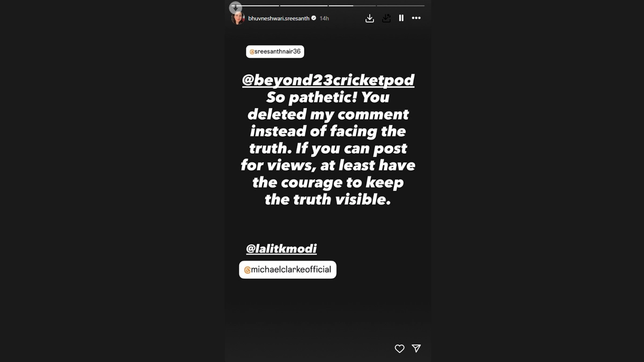Click the story text about deleted comment

click(328, 149)
